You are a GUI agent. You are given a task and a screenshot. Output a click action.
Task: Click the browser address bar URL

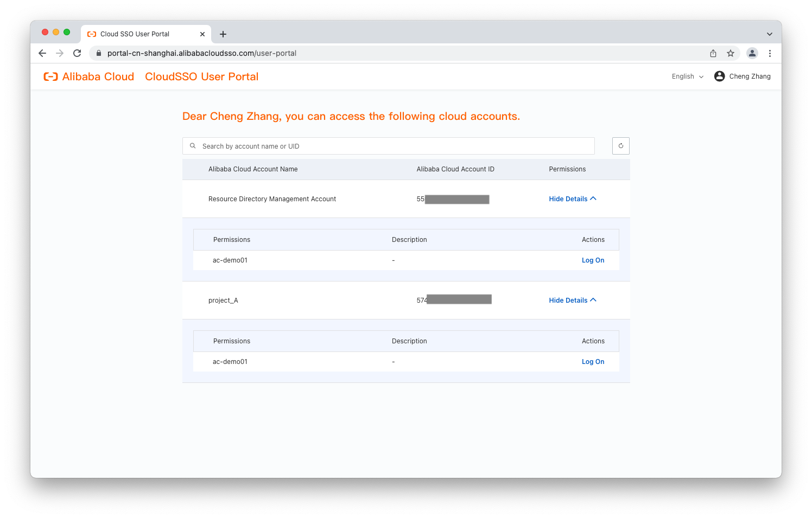pyautogui.click(x=202, y=53)
